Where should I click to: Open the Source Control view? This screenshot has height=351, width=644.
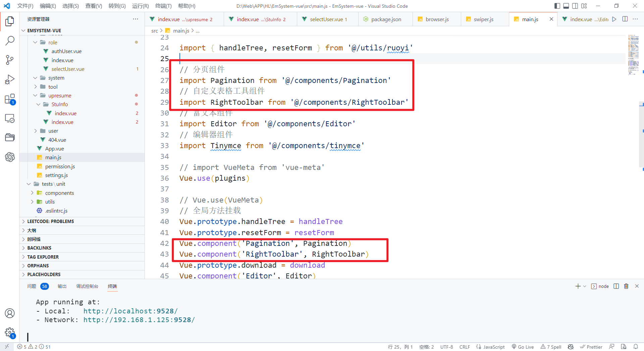point(10,60)
